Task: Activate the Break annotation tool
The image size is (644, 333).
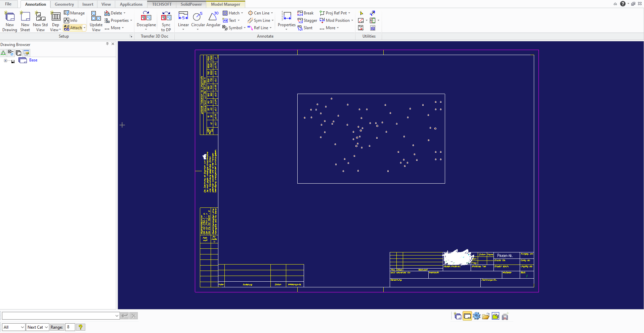Action: (306, 13)
